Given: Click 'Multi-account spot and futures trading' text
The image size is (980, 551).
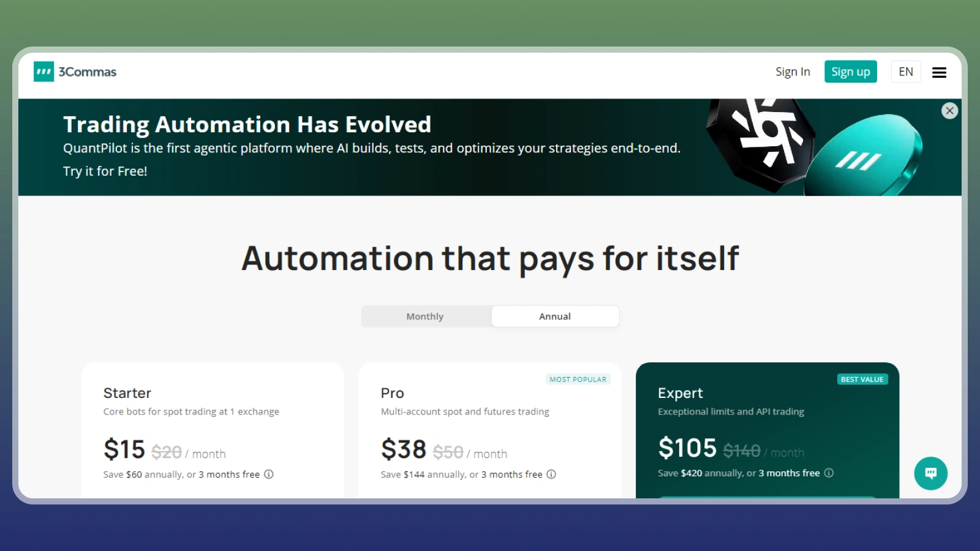Looking at the screenshot, I should tap(465, 412).
